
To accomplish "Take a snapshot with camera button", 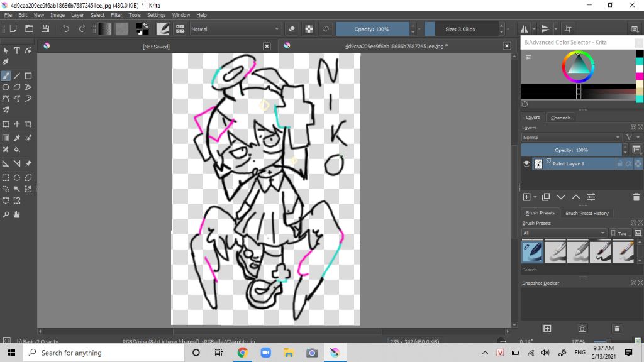I will pos(582,329).
